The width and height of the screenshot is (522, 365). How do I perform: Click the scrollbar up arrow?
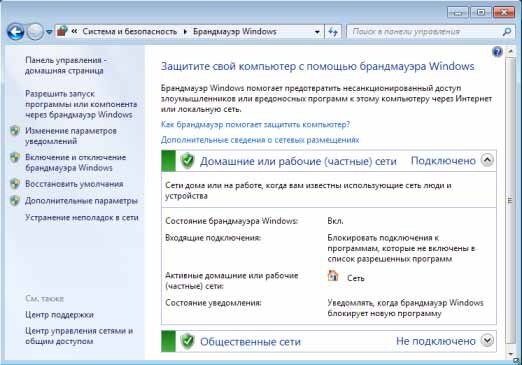[x=510, y=51]
